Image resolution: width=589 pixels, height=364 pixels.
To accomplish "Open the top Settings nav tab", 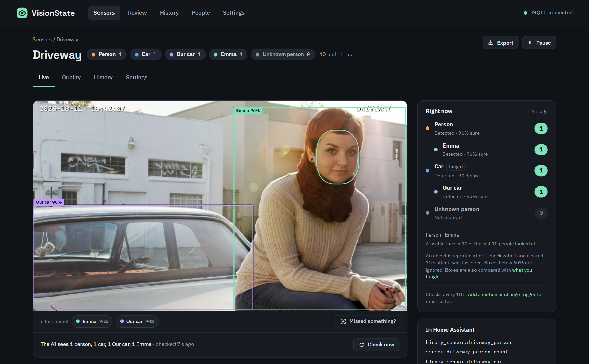I will pos(233,13).
